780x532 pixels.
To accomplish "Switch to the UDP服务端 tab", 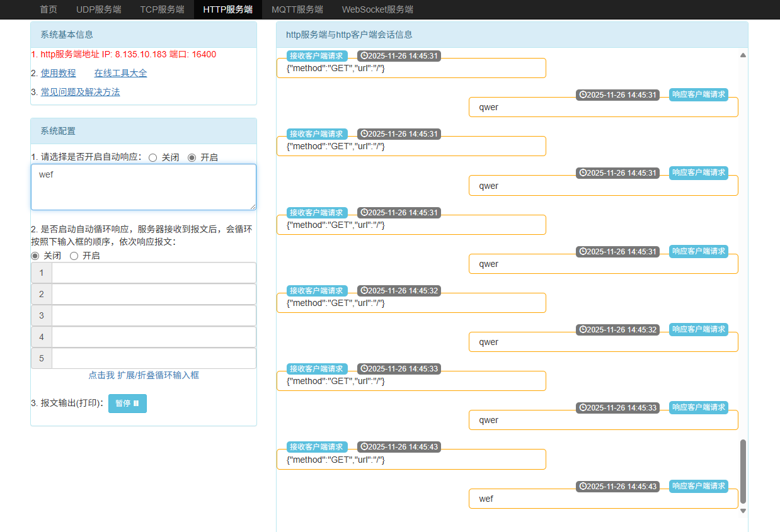I will pyautogui.click(x=99, y=9).
